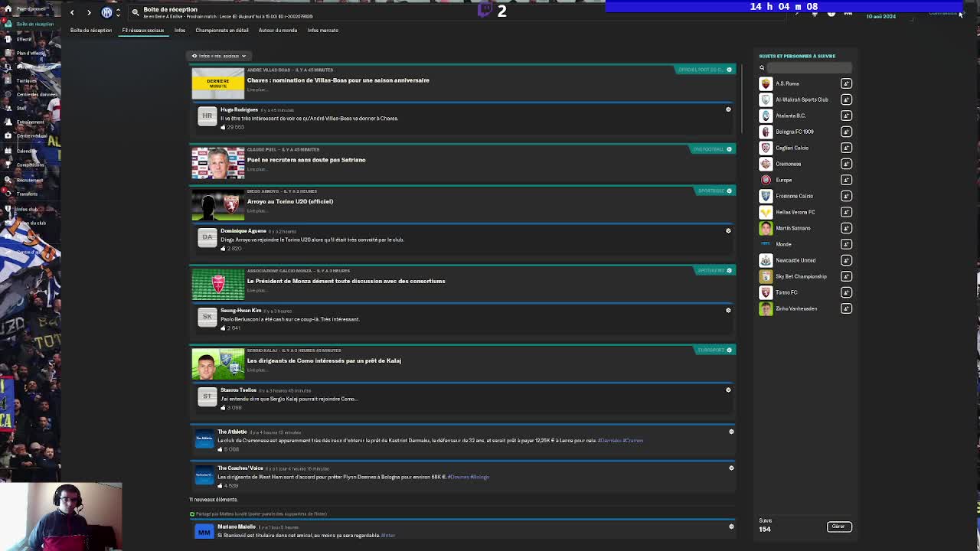Open Centre médical in the sidebar
980x551 pixels.
tap(31, 135)
